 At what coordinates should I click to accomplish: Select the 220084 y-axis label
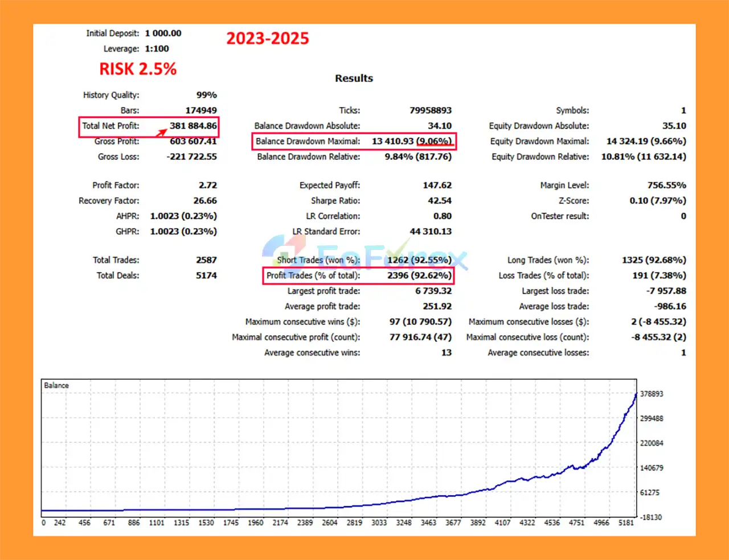(652, 443)
